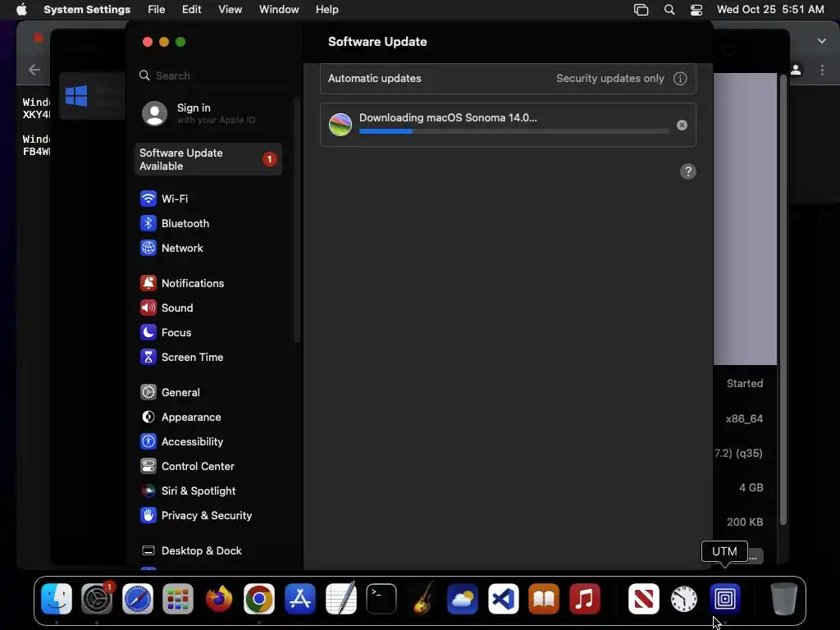Image resolution: width=840 pixels, height=630 pixels.
Task: Cancel the macOS Sonoma download
Action: pyautogui.click(x=682, y=126)
